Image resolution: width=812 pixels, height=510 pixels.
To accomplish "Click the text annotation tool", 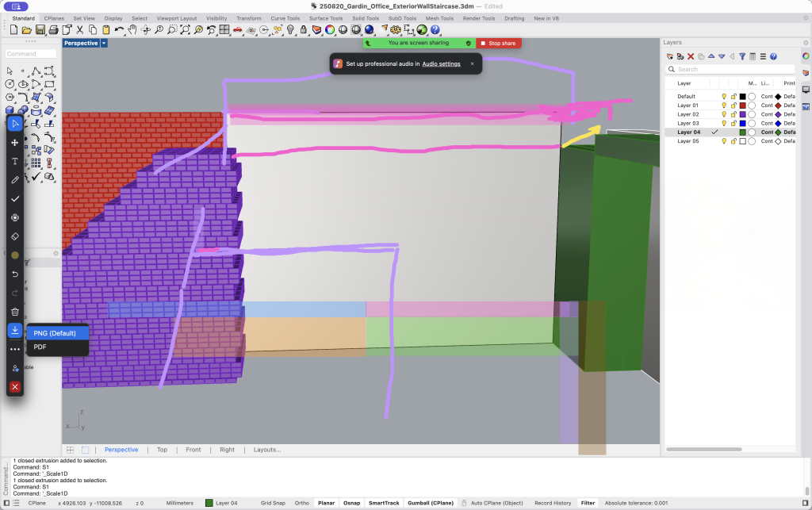I will tap(14, 161).
